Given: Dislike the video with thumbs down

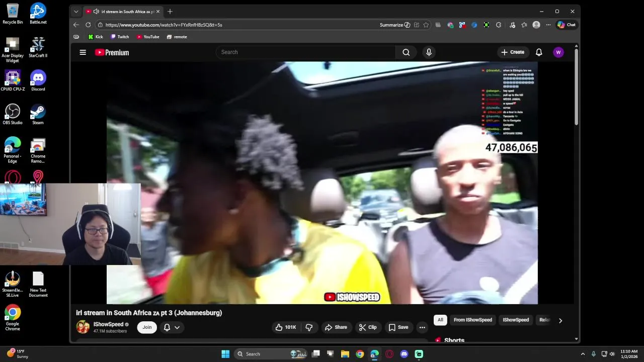Looking at the screenshot, I should 309,327.
